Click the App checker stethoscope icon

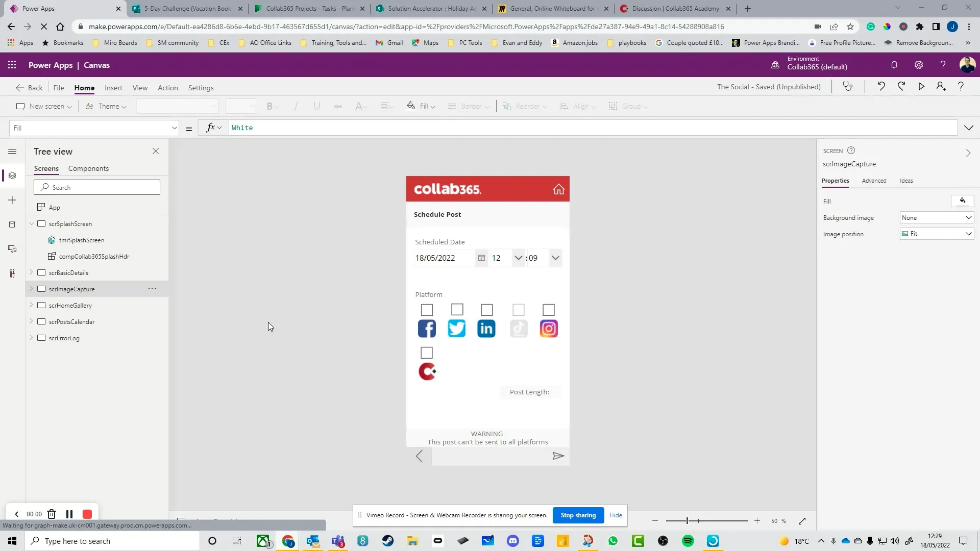pos(848,87)
